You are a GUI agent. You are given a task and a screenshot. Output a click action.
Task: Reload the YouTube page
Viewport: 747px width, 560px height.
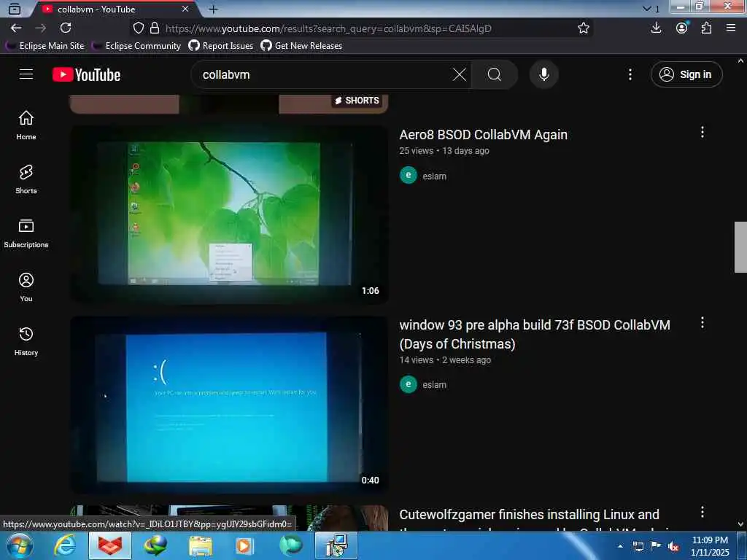[66, 28]
